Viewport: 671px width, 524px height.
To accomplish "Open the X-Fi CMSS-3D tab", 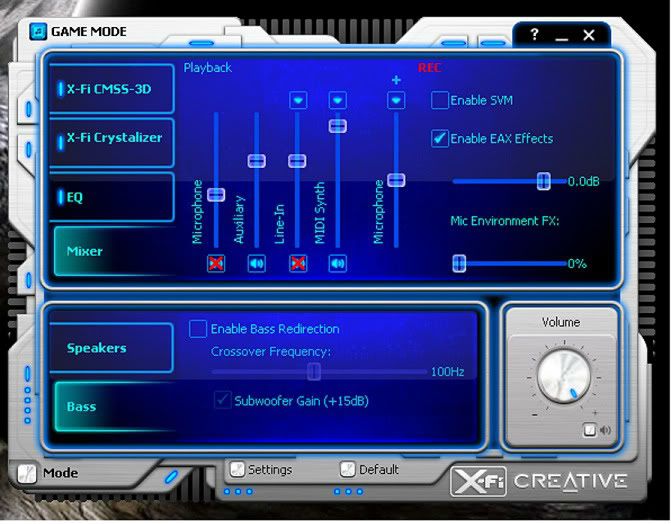I will [112, 89].
